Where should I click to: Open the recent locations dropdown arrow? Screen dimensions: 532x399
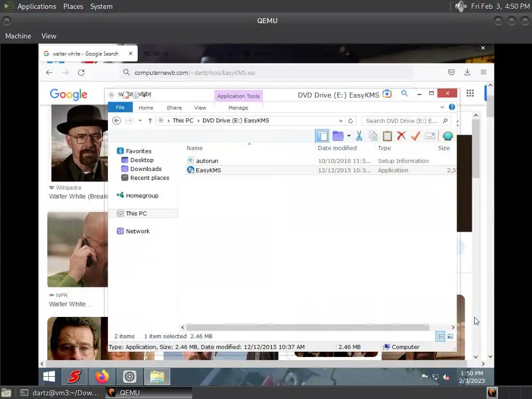(140, 121)
